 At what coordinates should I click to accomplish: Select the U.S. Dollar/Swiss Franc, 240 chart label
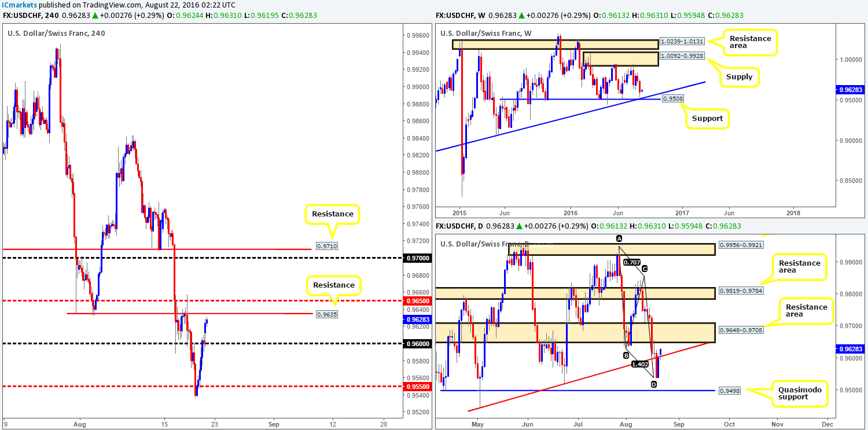point(56,33)
